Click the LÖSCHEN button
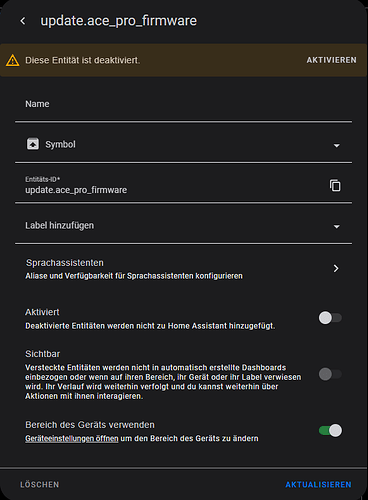This screenshot has width=368, height=500. click(40, 484)
